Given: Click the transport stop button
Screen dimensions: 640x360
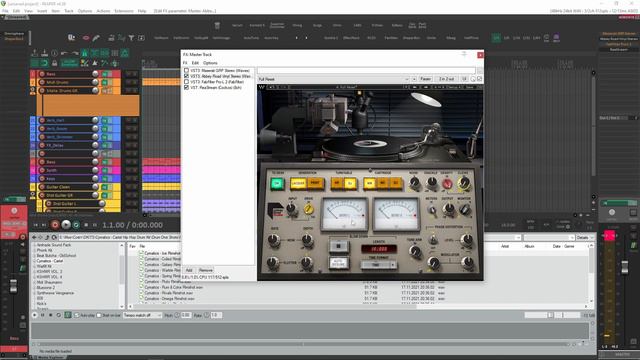Looking at the screenshot, I should (86, 225).
